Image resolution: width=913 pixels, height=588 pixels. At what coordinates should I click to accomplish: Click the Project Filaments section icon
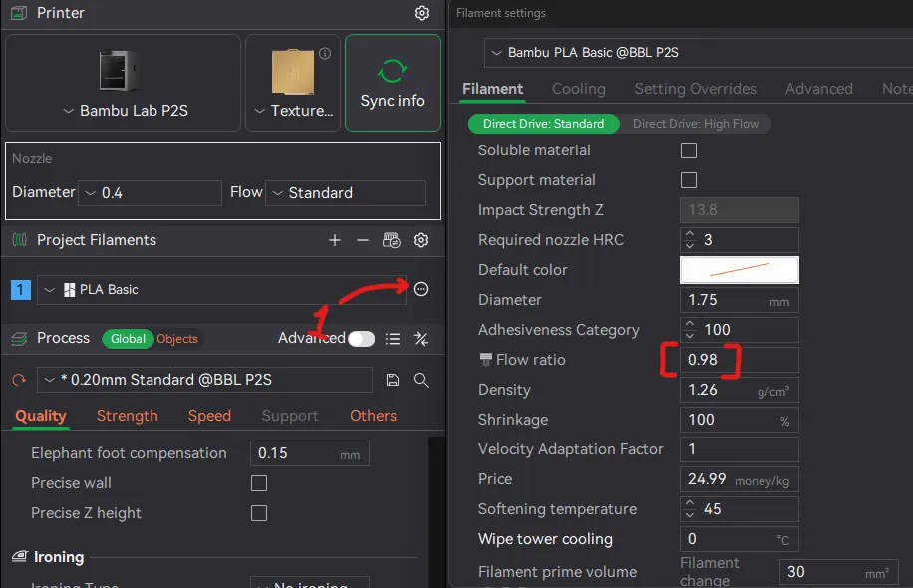click(19, 240)
